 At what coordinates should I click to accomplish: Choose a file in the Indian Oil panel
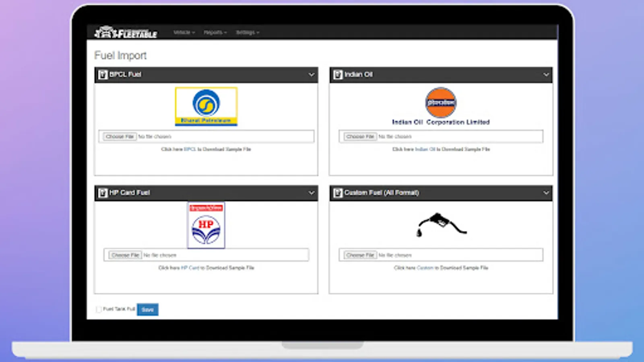click(360, 137)
